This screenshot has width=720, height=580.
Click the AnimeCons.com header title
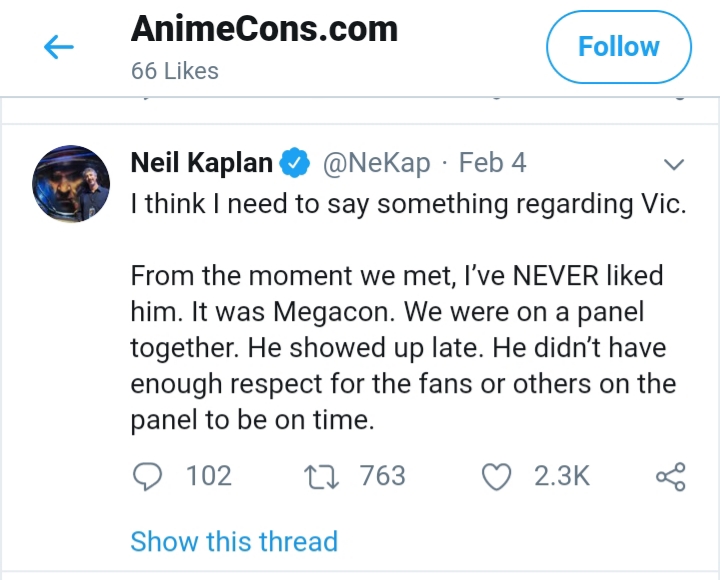pyautogui.click(x=264, y=29)
